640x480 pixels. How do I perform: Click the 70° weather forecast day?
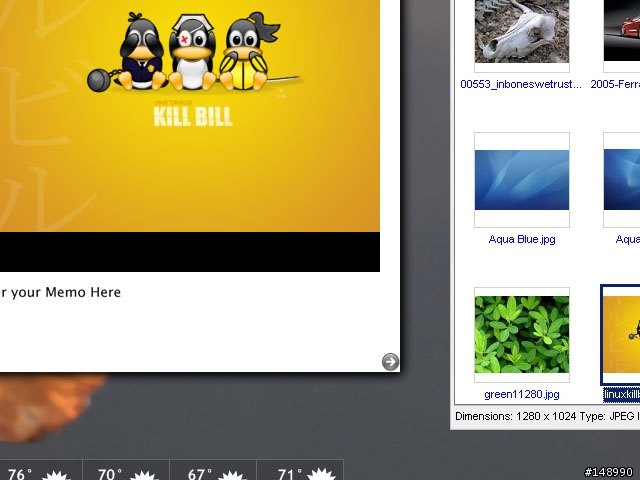(126, 470)
